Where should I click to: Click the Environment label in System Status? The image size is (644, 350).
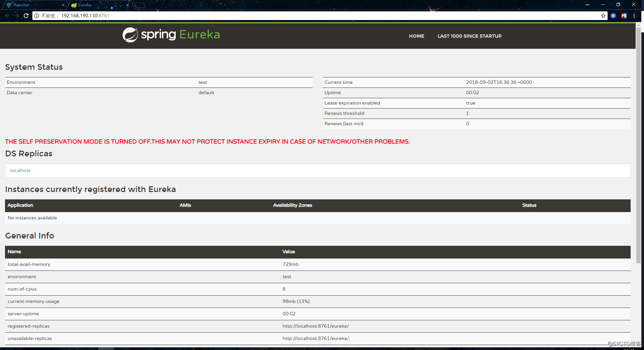21,82
